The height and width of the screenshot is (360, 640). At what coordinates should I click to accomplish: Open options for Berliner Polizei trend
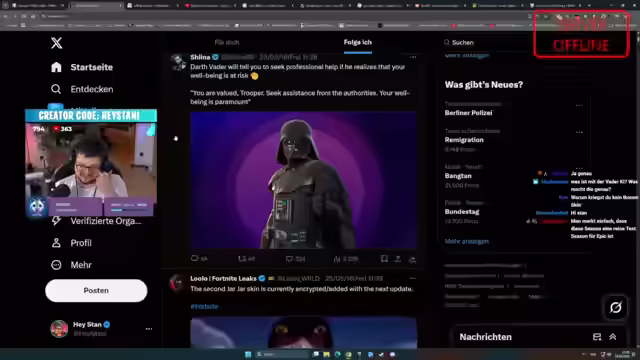pyautogui.click(x=579, y=105)
